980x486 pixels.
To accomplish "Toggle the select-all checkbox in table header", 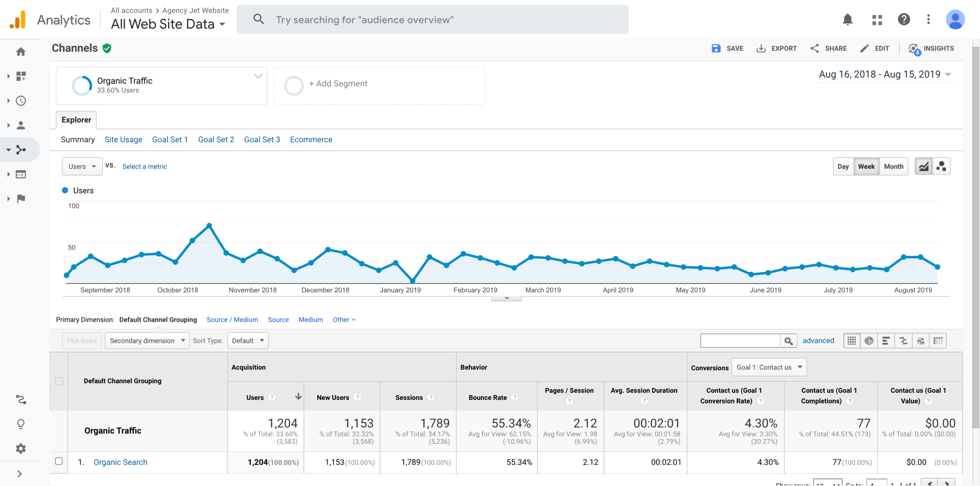I will [59, 381].
